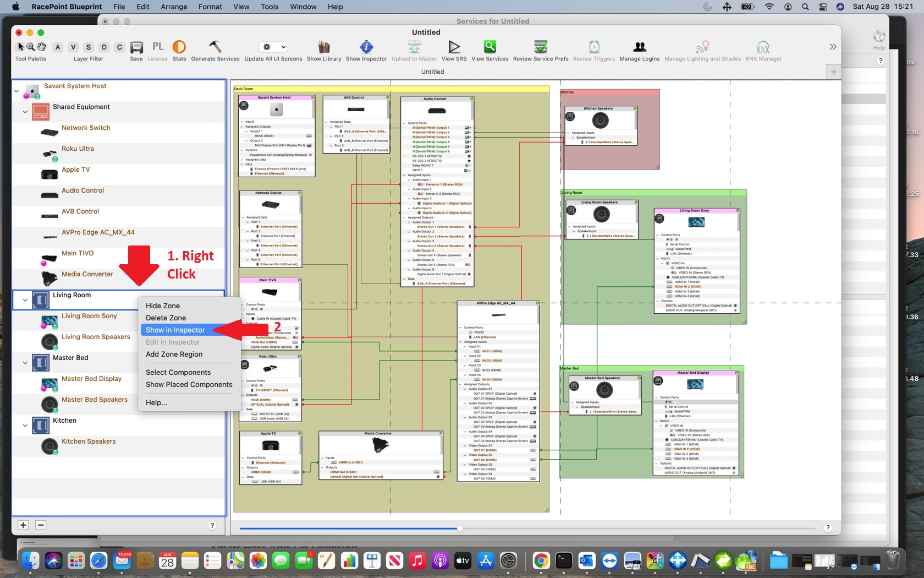
Task: Click the License toolbar icon
Action: pos(158,47)
